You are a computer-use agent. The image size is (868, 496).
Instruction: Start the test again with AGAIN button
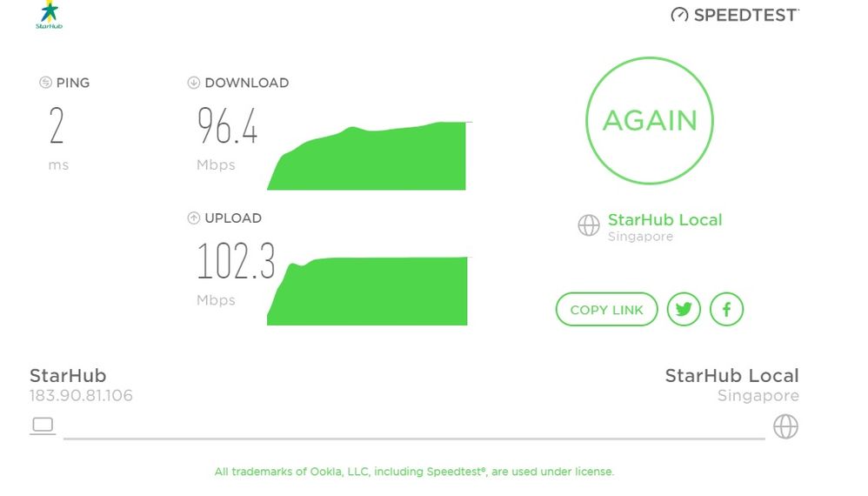(650, 120)
